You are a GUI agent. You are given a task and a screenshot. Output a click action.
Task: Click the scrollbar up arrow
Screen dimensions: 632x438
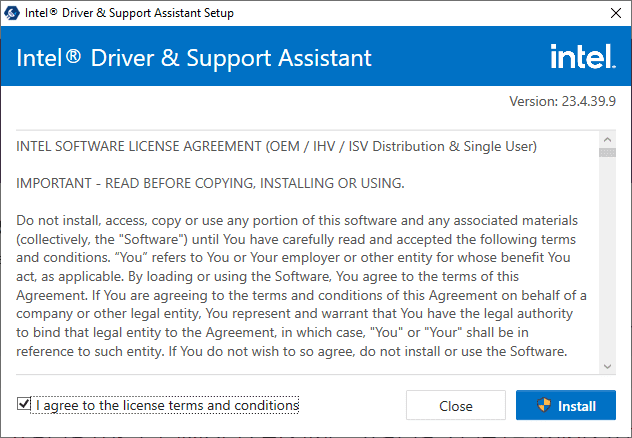click(607, 137)
